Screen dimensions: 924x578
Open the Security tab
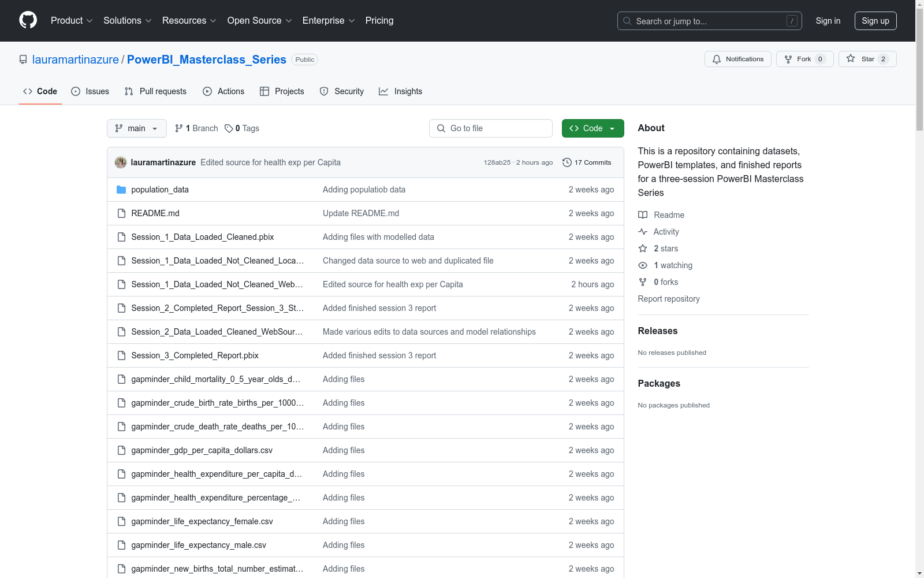[342, 91]
